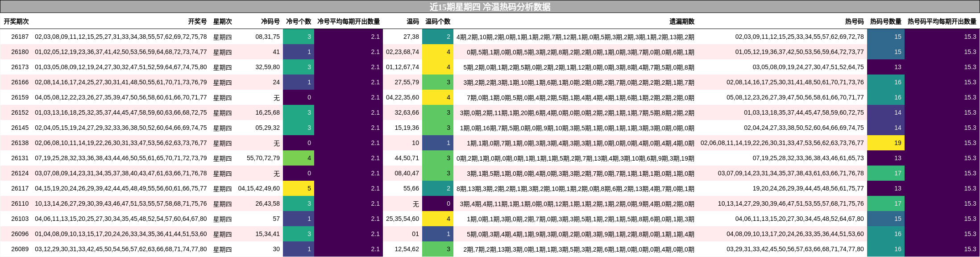Select the 冷号个数 column header

[x=299, y=21]
